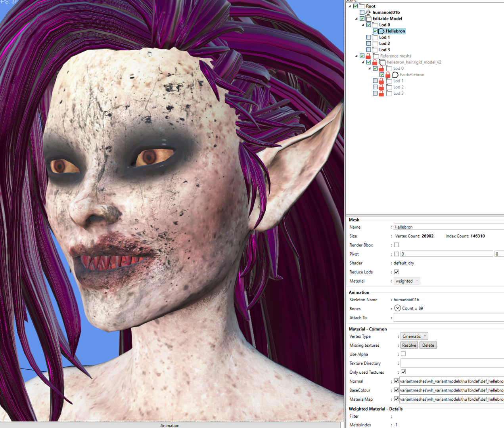Click the cube icon of hellebron_hair.rigid_model_v2

click(x=382, y=62)
